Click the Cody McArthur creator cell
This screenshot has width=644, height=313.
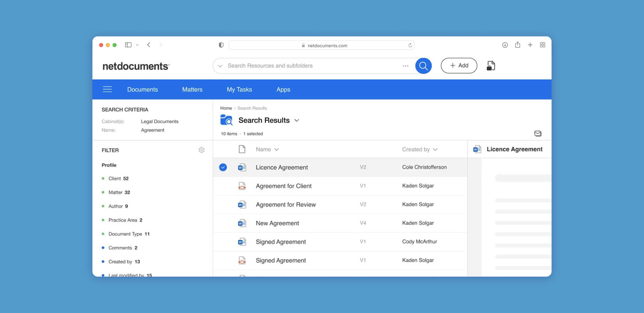pyautogui.click(x=419, y=242)
